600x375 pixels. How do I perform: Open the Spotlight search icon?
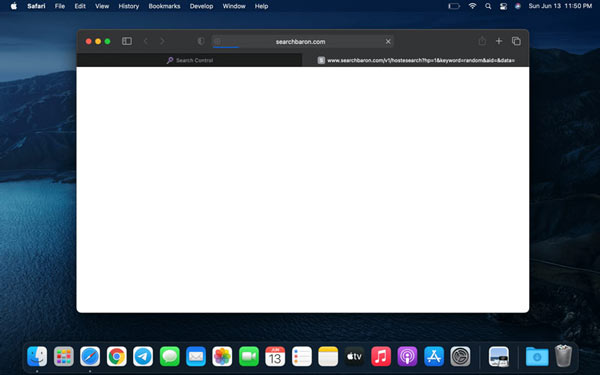(488, 6)
